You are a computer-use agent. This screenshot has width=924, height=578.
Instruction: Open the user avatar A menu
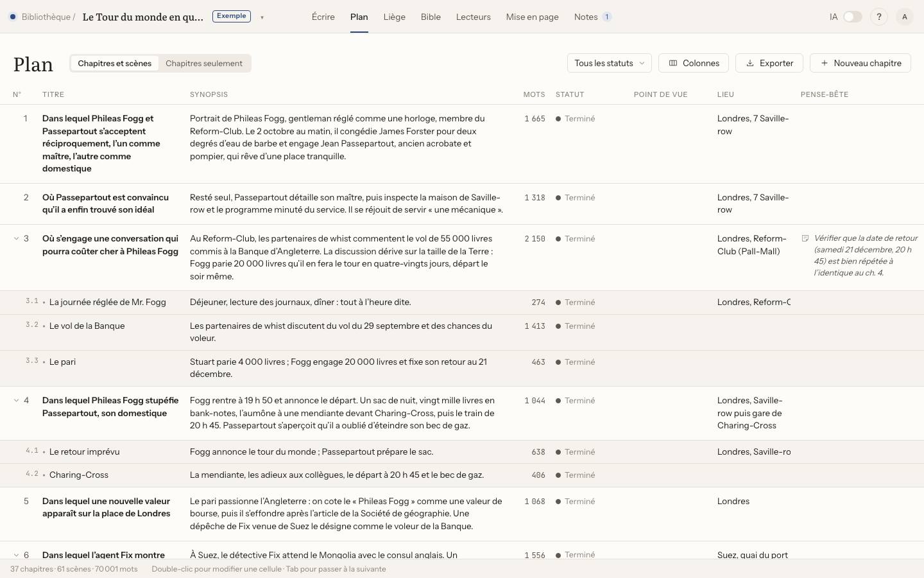point(905,17)
